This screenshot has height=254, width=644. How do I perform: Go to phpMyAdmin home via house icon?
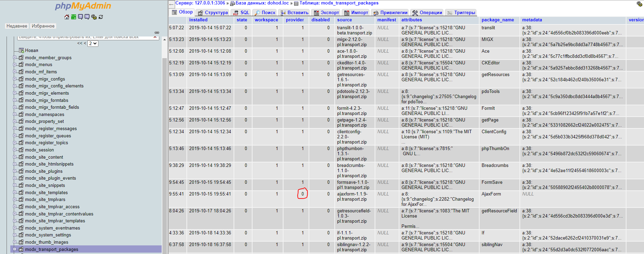pyautogui.click(x=67, y=17)
